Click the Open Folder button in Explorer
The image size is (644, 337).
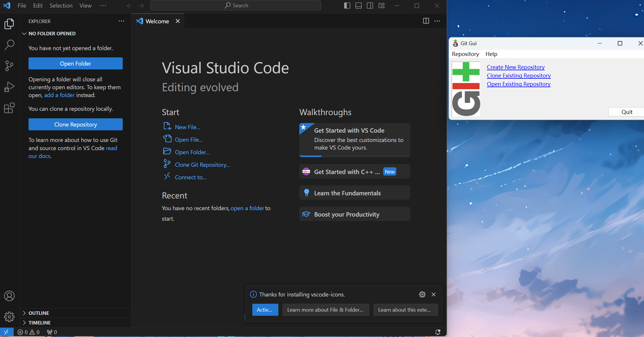click(x=75, y=64)
